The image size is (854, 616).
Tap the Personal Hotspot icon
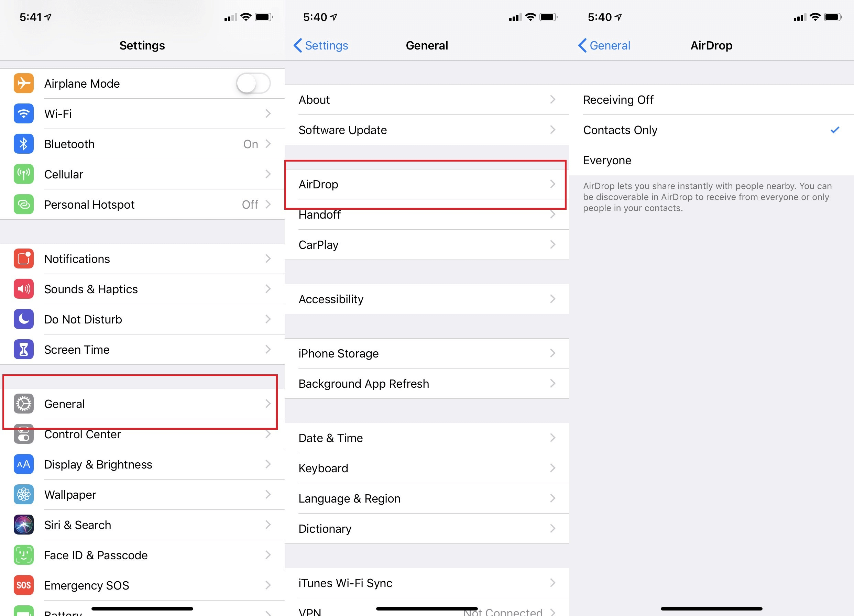pos(23,204)
